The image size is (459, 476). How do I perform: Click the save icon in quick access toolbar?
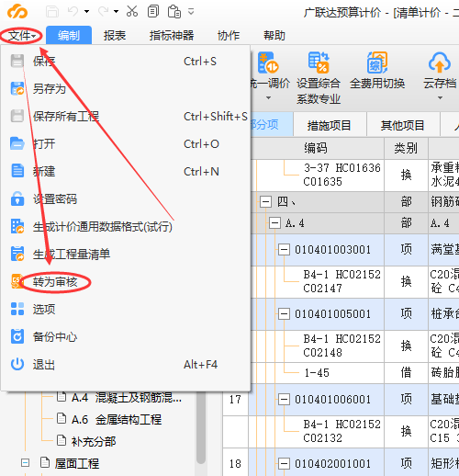coord(52,12)
